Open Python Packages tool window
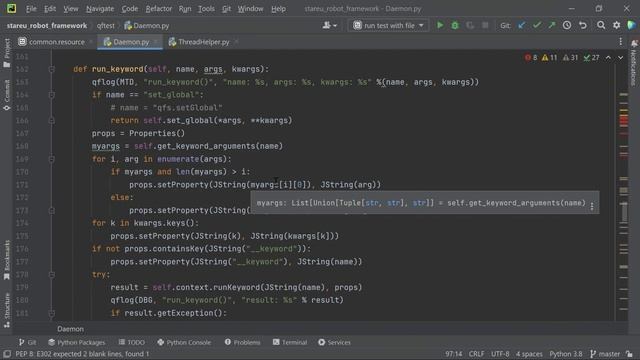 click(x=76, y=342)
